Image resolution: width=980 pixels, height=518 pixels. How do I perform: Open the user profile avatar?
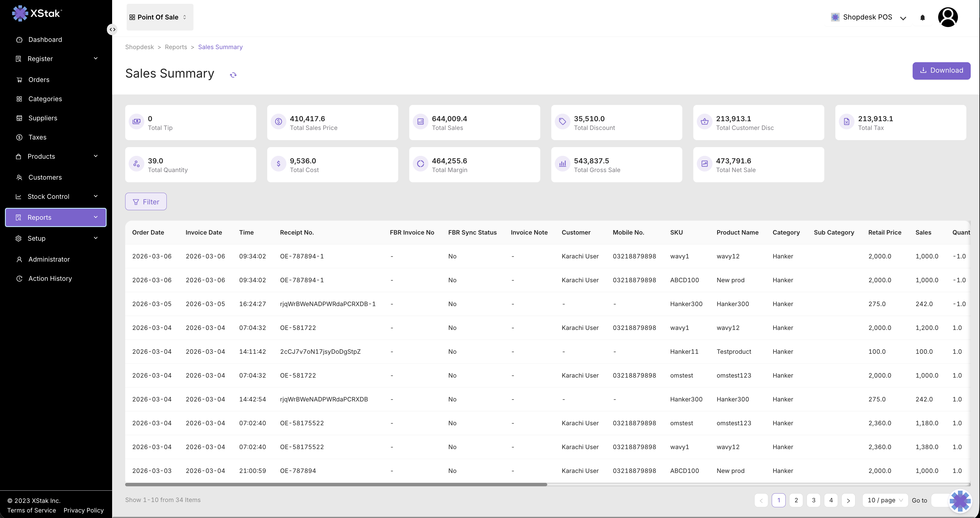pos(948,17)
